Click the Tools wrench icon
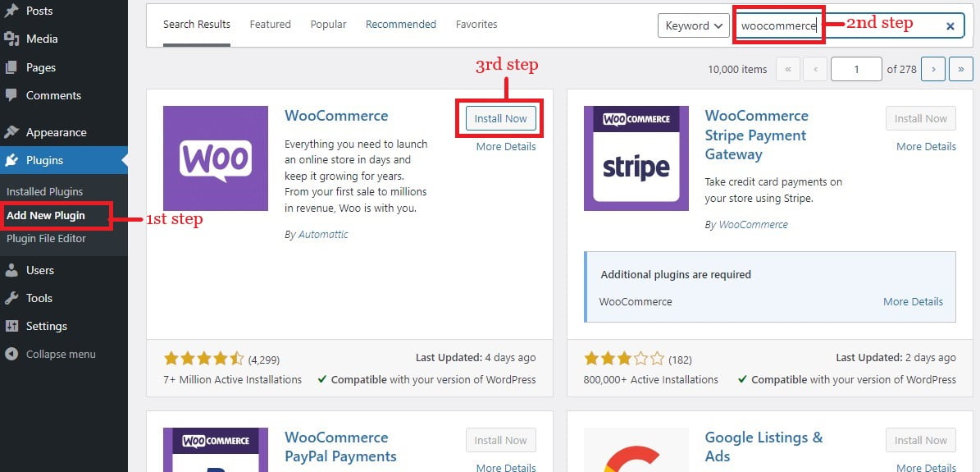 [x=11, y=298]
